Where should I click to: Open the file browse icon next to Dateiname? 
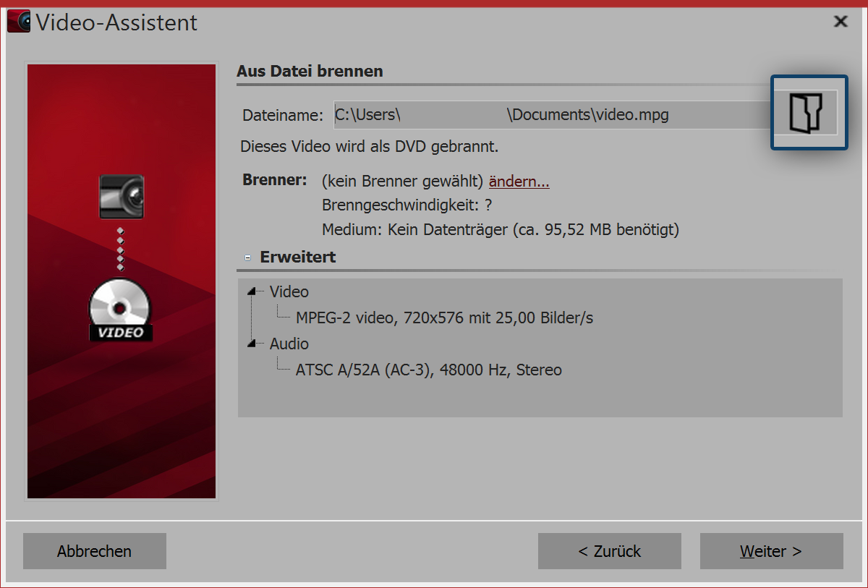808,113
